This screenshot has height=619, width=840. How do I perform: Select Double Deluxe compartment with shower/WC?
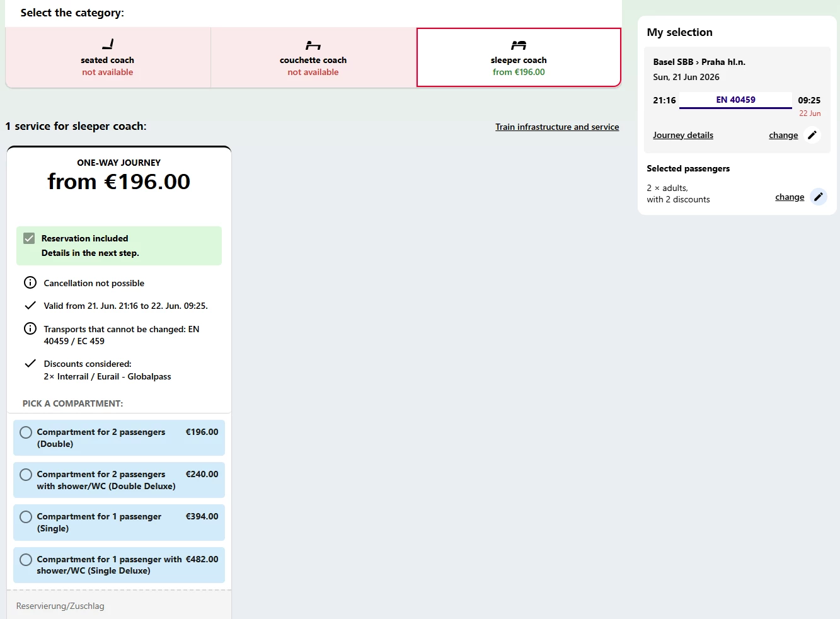[26, 475]
